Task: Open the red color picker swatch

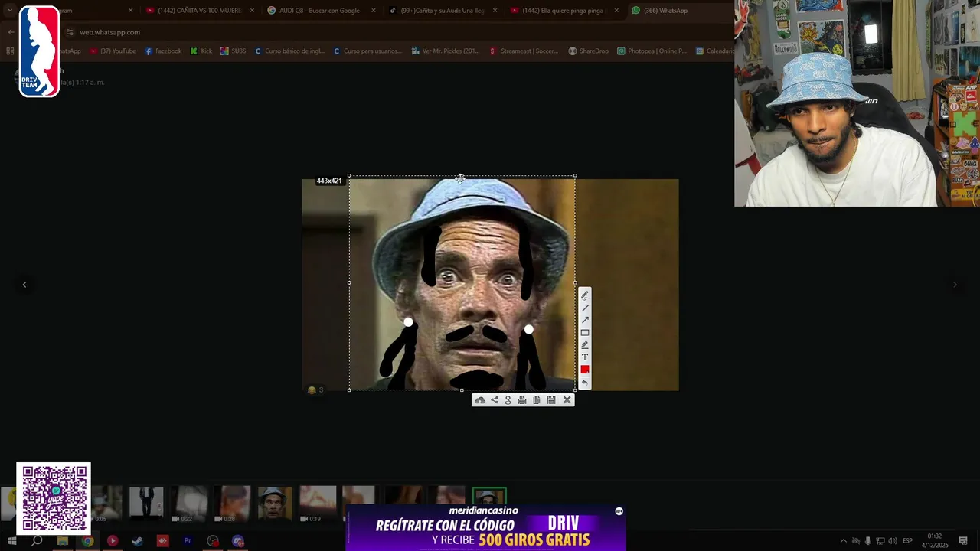Action: 585,370
